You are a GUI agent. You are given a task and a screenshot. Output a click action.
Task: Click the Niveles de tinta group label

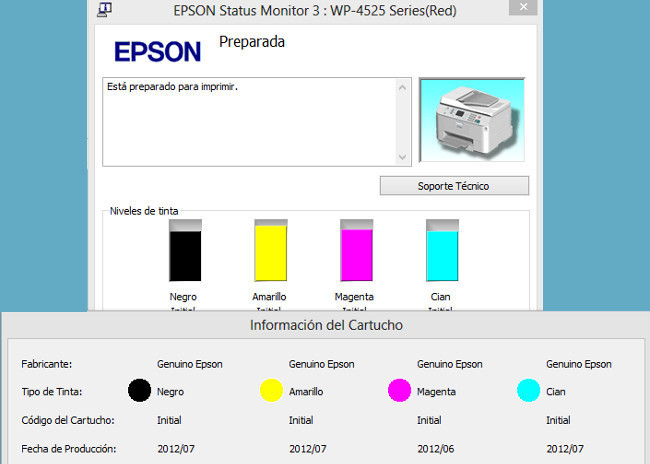click(x=144, y=211)
